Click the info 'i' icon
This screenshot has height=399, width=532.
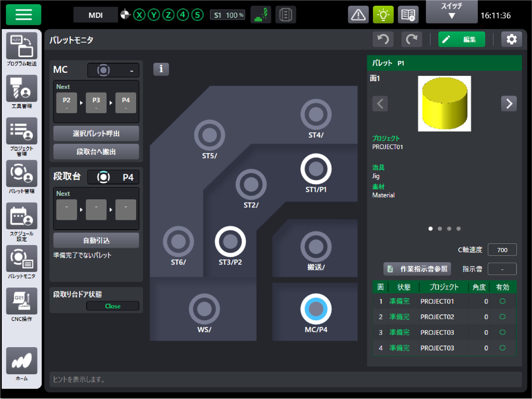click(161, 69)
